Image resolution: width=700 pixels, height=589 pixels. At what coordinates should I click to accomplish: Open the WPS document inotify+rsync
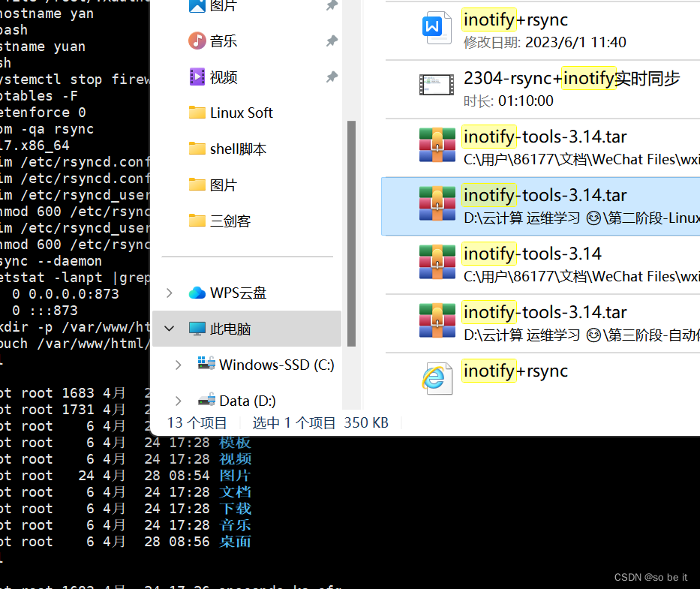coord(513,20)
